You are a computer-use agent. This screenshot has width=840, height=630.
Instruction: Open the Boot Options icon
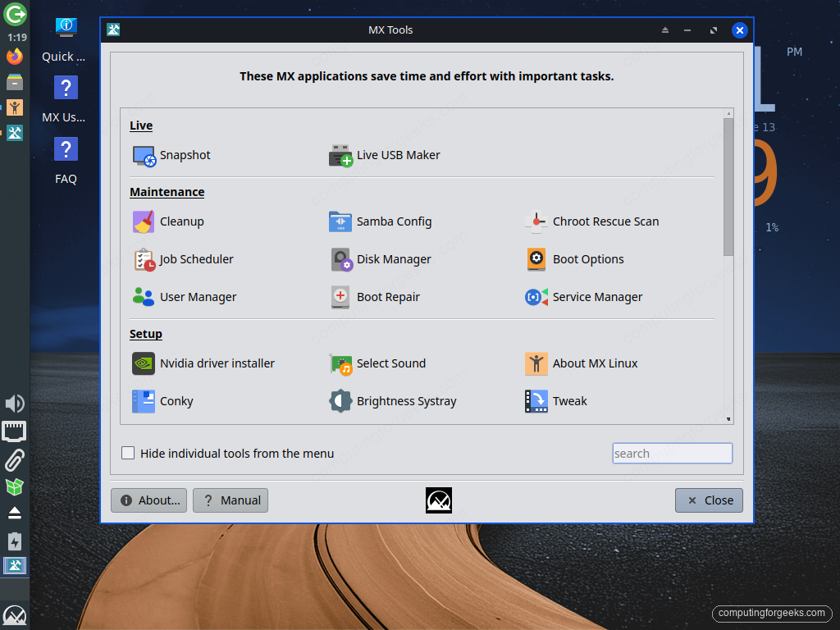pos(536,260)
